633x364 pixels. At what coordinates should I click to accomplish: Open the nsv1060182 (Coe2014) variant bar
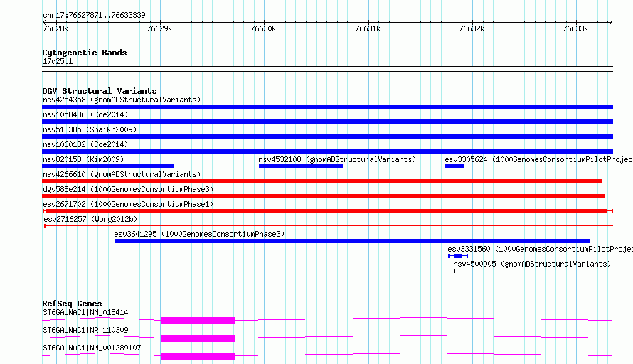(327, 151)
